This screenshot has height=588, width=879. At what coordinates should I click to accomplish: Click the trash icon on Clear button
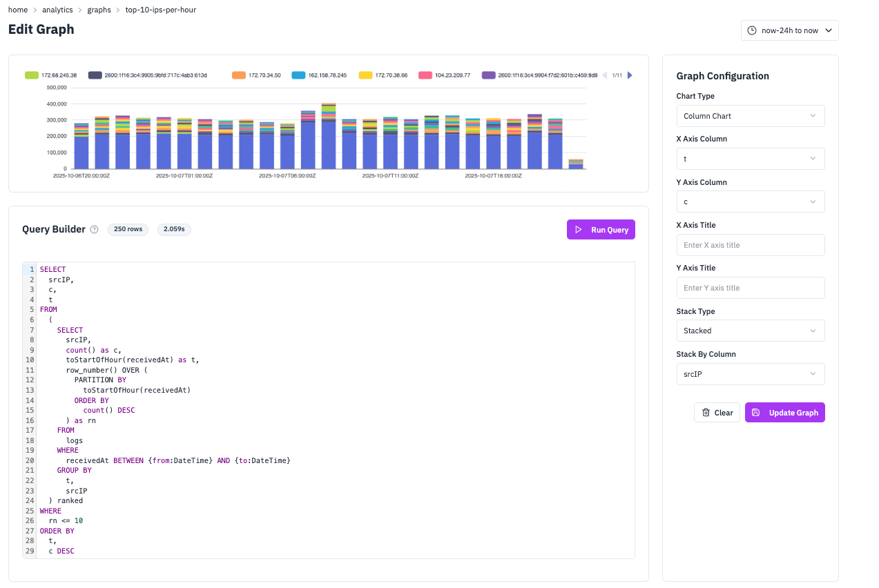pyautogui.click(x=706, y=413)
